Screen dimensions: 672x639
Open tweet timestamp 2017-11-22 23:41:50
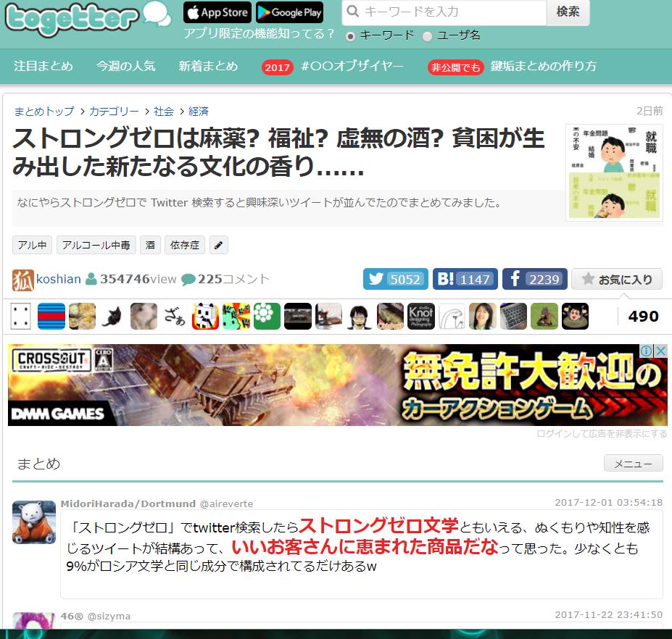point(609,615)
